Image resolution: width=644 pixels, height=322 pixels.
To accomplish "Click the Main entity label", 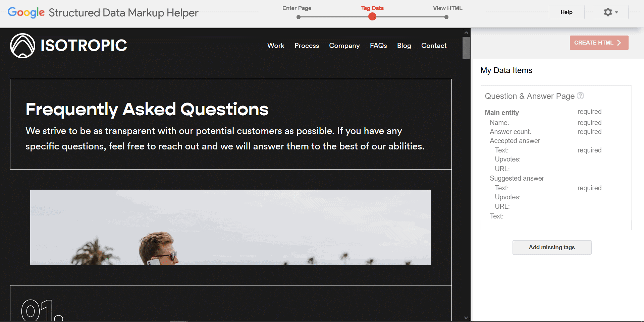I will click(x=502, y=113).
